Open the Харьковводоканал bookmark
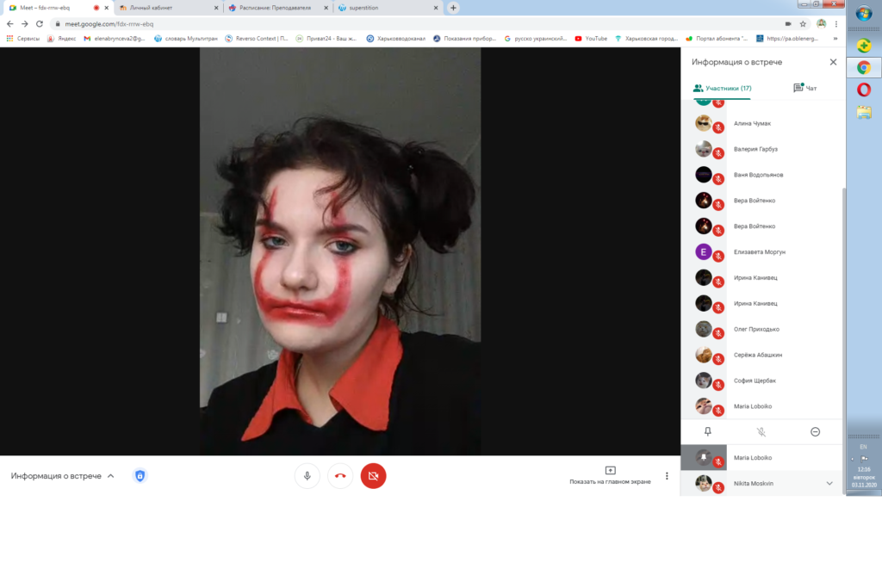 (x=396, y=39)
